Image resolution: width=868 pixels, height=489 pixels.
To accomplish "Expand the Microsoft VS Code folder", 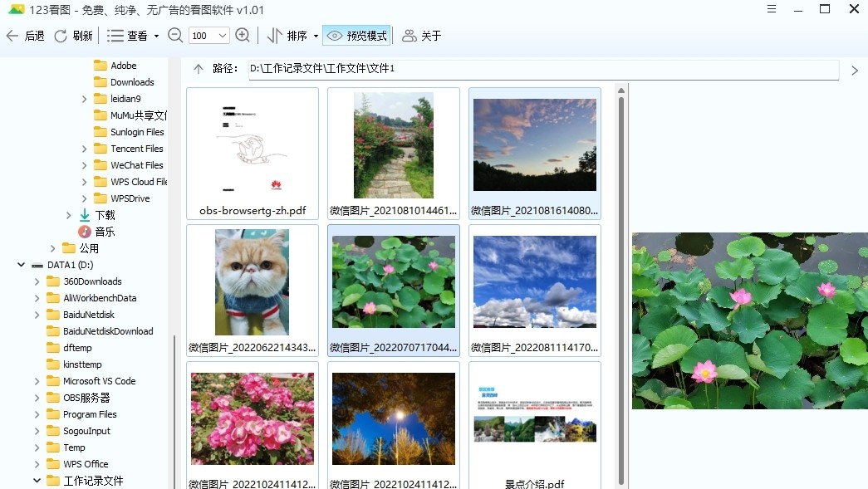I will (x=37, y=381).
